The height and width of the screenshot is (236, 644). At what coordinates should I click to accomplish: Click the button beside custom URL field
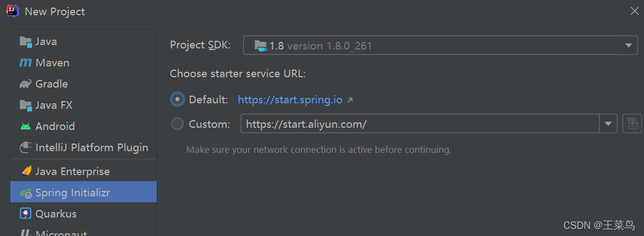coord(632,124)
